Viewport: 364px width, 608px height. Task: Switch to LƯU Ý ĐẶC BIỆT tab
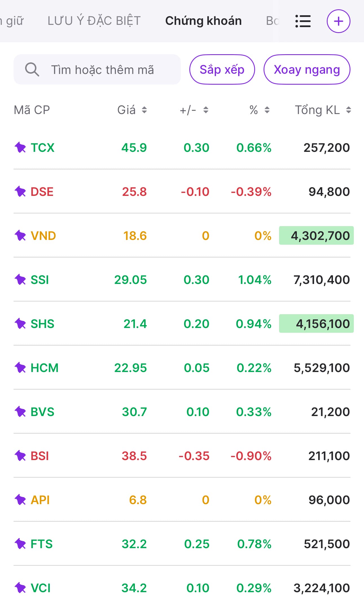tap(94, 21)
